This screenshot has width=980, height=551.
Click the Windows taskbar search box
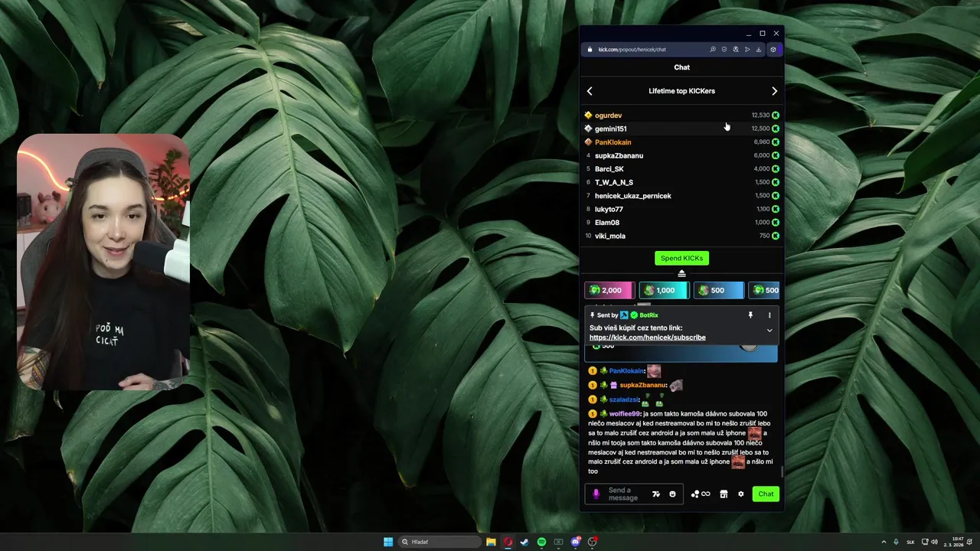click(x=439, y=542)
